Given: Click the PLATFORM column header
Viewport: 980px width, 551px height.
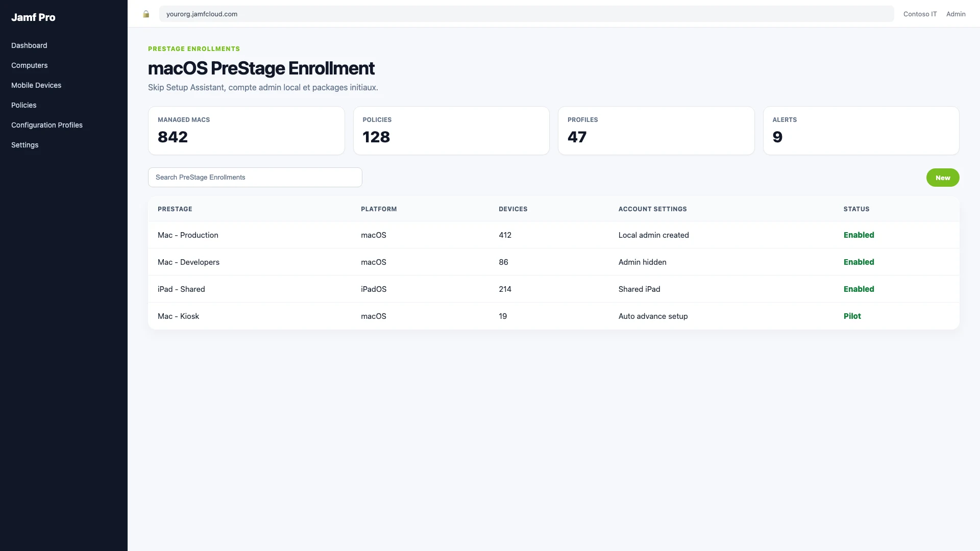Looking at the screenshot, I should (379, 209).
